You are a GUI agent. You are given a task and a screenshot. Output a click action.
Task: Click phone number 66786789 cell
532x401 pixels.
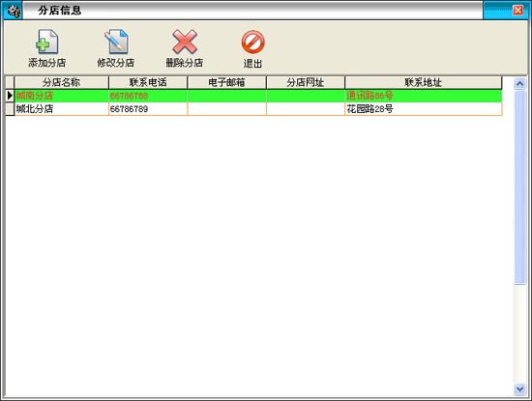(x=148, y=109)
